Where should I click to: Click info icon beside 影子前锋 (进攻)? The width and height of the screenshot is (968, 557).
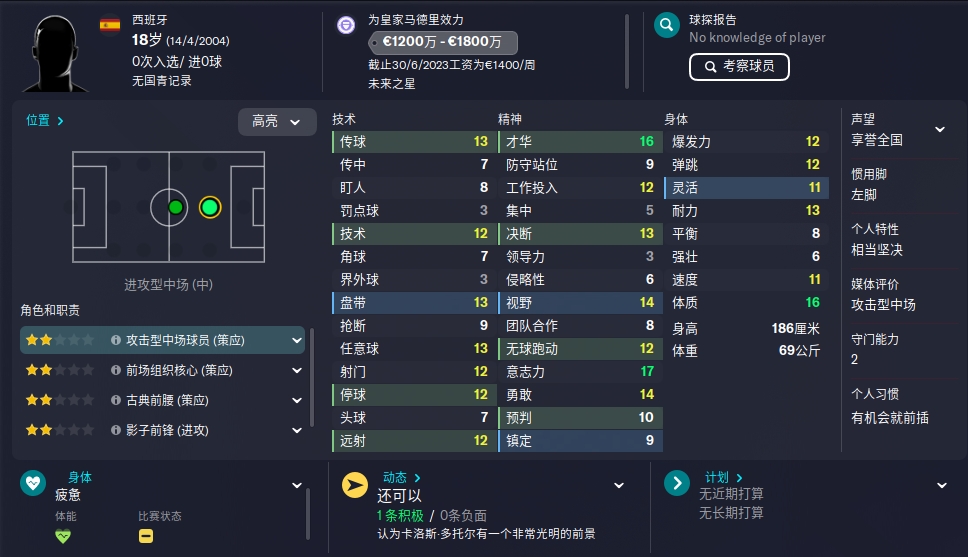pyautogui.click(x=115, y=430)
